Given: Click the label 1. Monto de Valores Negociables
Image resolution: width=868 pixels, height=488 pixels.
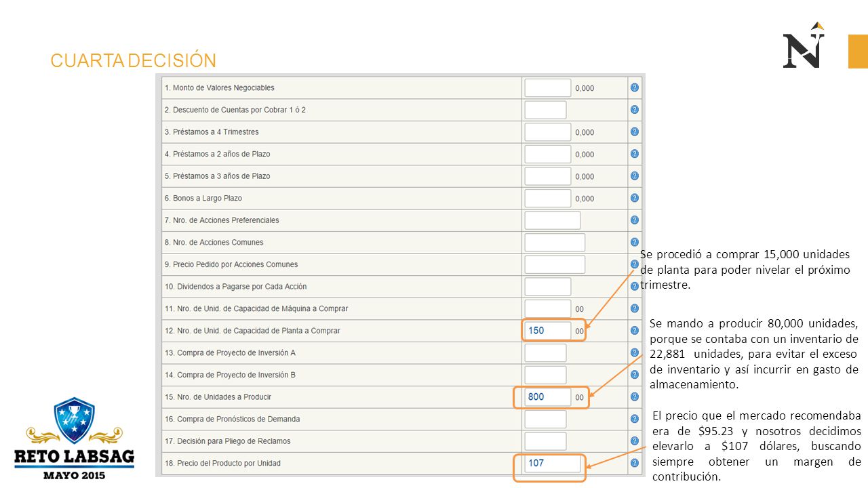Looking at the screenshot, I should coord(219,87).
